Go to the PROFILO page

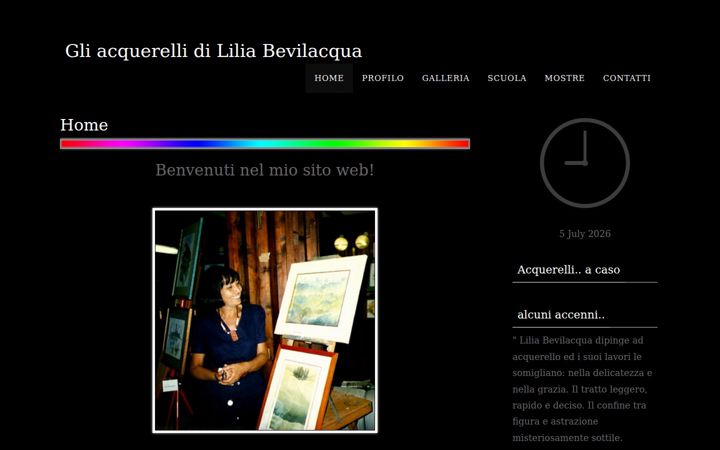coord(382,78)
